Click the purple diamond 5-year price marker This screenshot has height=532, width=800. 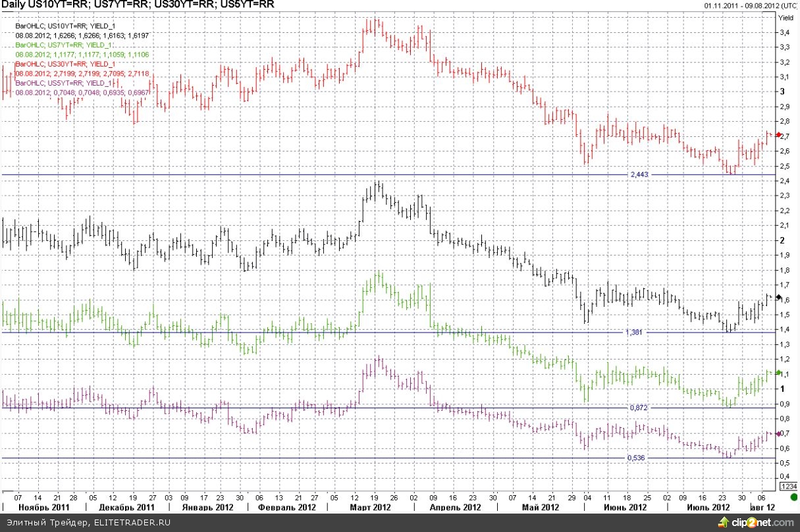click(778, 433)
